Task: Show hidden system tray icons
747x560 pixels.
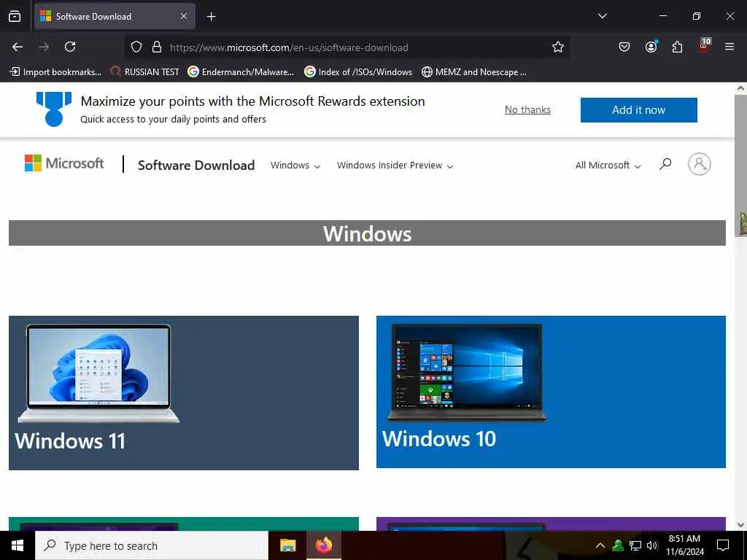Action: (x=600, y=545)
